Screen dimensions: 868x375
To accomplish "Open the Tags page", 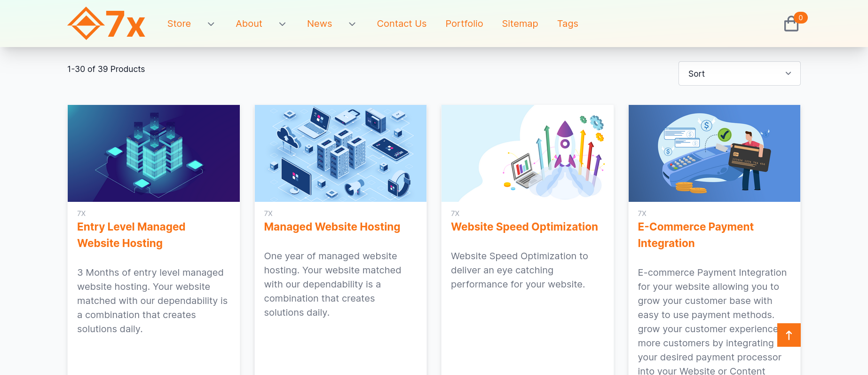I will [568, 24].
